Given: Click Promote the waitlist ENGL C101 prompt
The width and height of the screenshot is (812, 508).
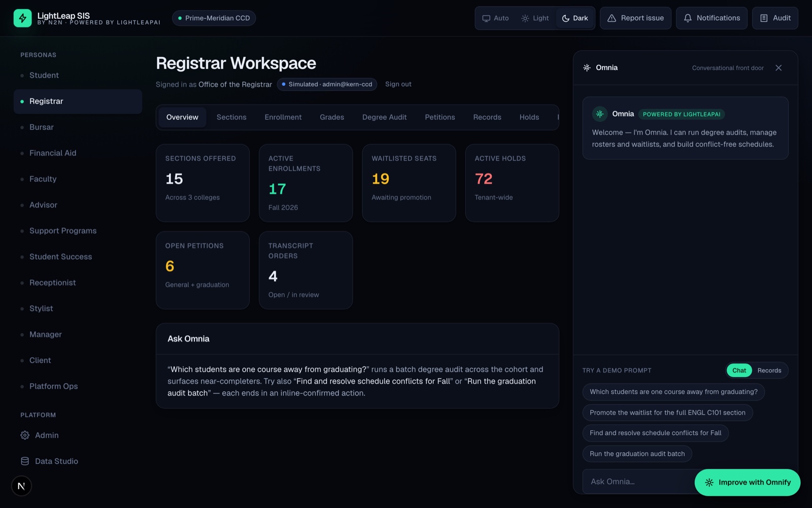Looking at the screenshot, I should tap(667, 413).
